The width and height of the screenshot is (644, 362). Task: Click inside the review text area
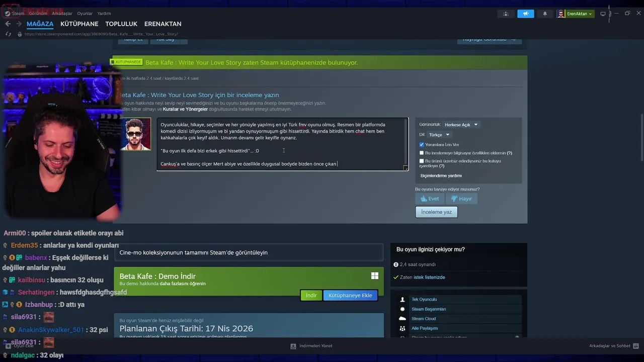[x=282, y=144]
